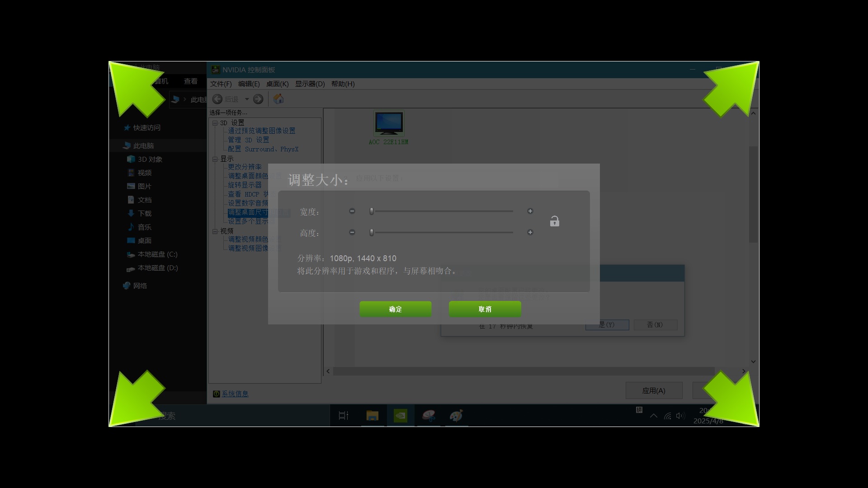This screenshot has width=868, height=488.
Task: Select the AOC 22E11HM monitor thumbnail
Action: (389, 124)
